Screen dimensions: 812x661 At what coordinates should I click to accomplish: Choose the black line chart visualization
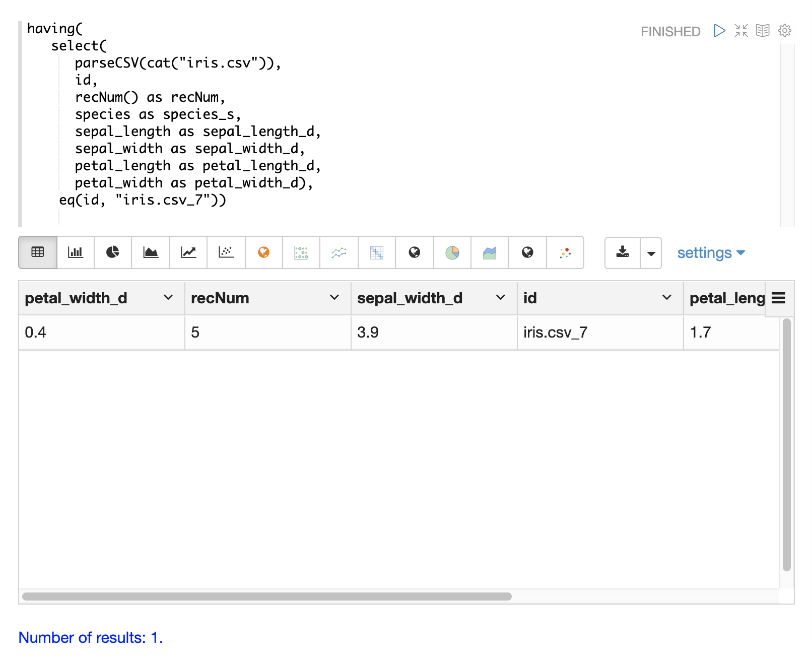point(188,252)
